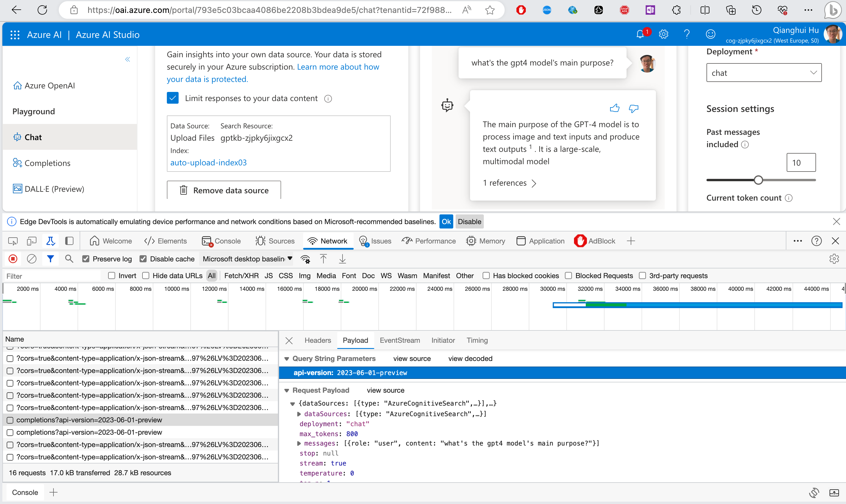This screenshot has width=846, height=504.
Task: Open the auto-upload-index03 link
Action: pyautogui.click(x=208, y=163)
